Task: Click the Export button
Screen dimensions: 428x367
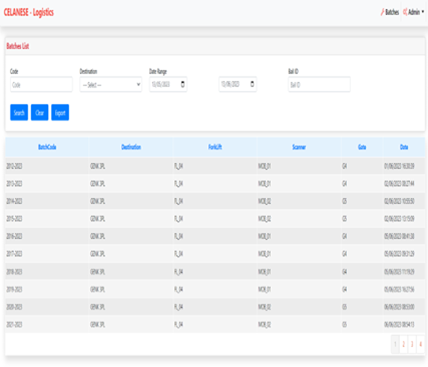Action: click(x=60, y=113)
